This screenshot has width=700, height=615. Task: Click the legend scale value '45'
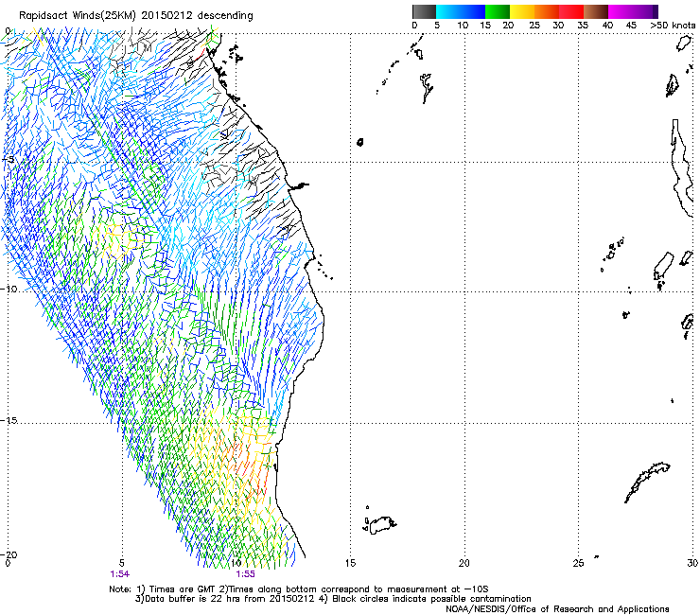631,26
